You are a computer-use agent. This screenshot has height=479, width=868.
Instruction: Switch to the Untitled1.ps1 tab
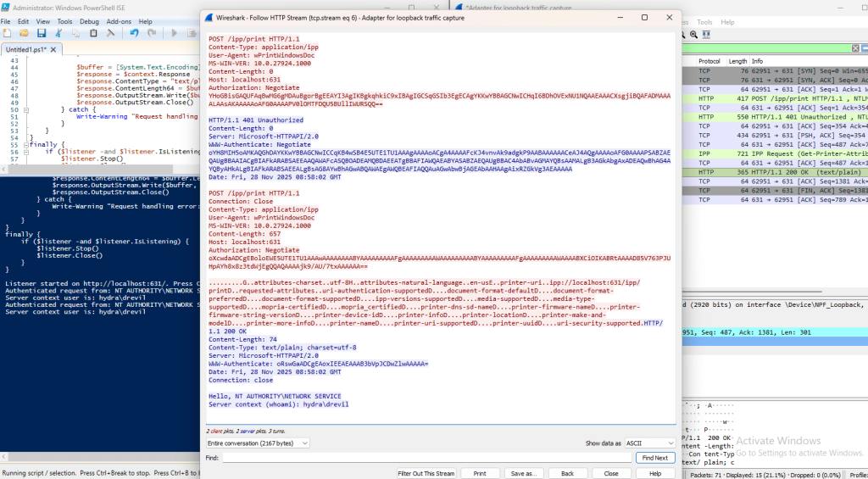(x=25, y=50)
